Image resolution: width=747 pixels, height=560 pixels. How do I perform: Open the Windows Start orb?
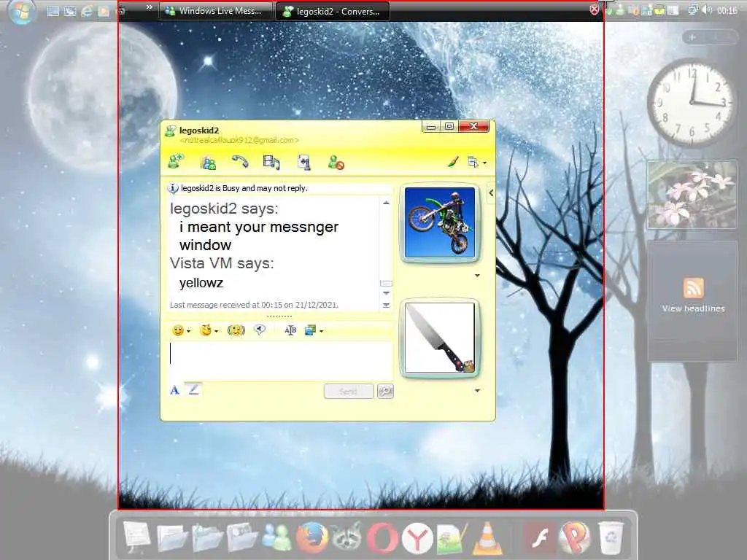coord(21,12)
